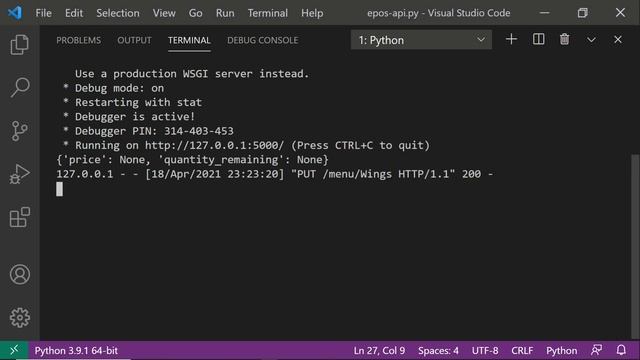Open the File menu
Screen dimensions: 640x360
point(43,13)
